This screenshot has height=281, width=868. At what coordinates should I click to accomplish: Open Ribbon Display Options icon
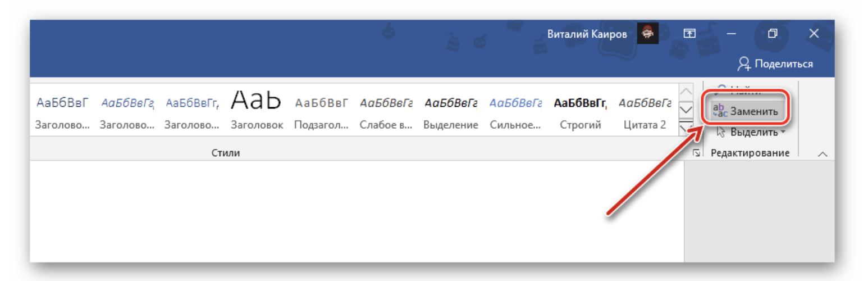pyautogui.click(x=689, y=34)
